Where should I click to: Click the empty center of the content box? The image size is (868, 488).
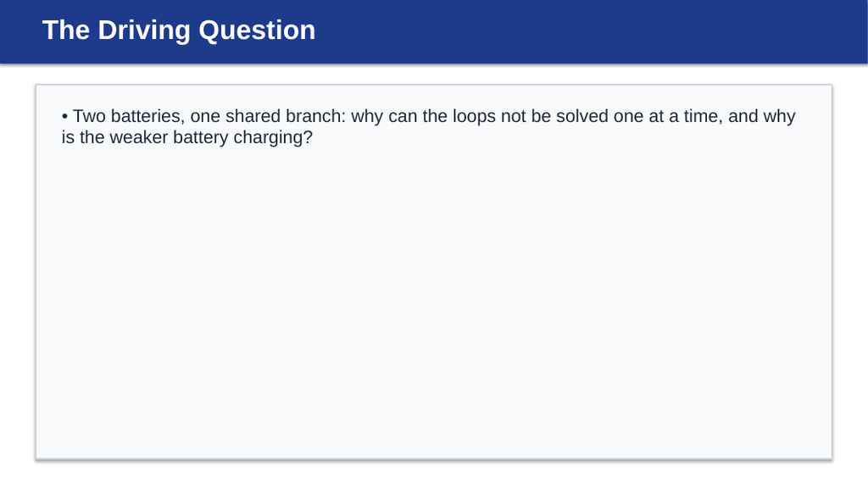pos(434,299)
